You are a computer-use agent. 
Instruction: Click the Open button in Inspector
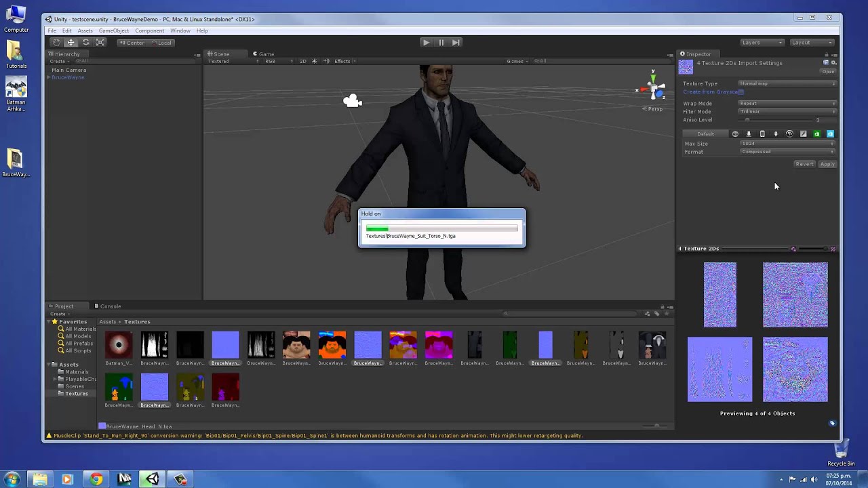point(828,72)
